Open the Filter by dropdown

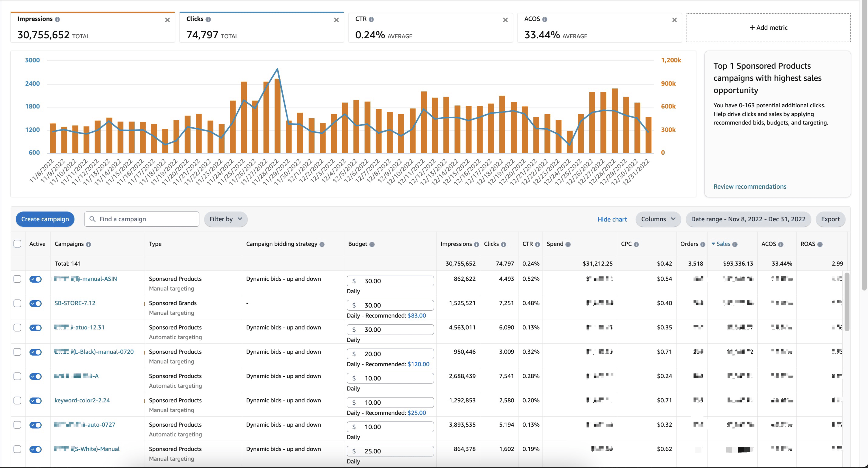(x=226, y=219)
